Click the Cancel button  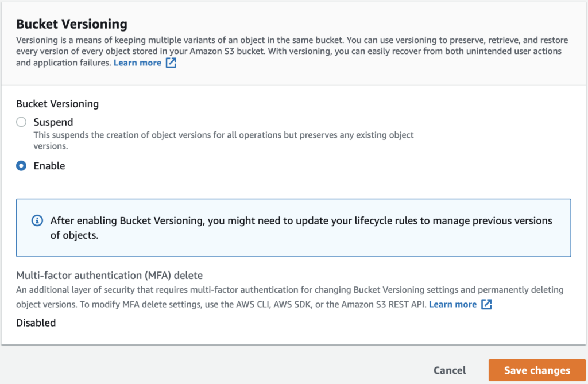[450, 370]
